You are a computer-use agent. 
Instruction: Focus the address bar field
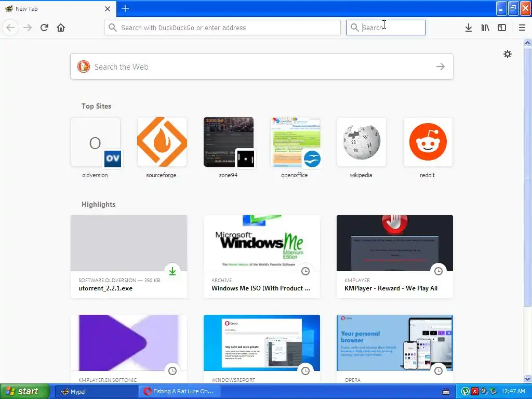tap(222, 28)
